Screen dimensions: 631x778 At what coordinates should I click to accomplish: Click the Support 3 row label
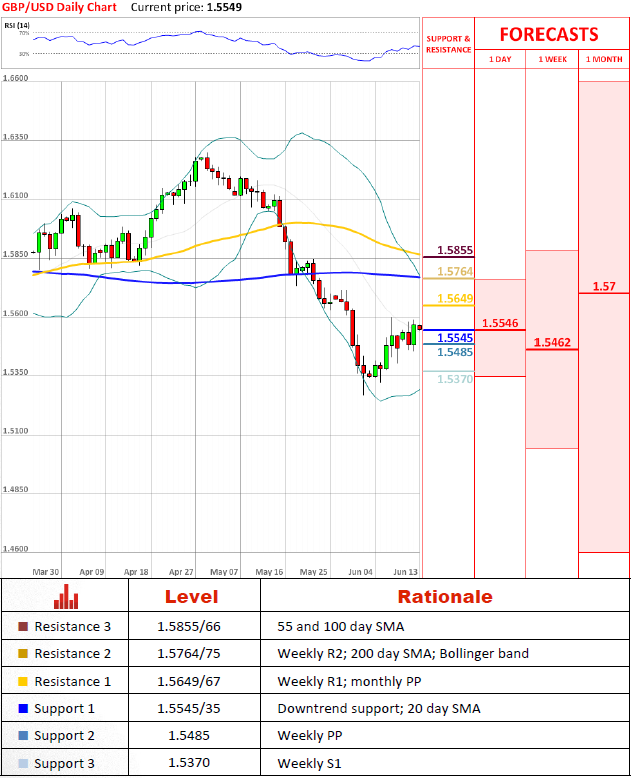click(x=64, y=763)
